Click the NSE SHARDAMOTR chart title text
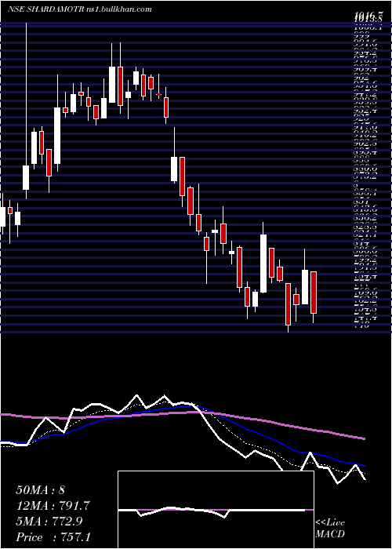 click(80, 9)
